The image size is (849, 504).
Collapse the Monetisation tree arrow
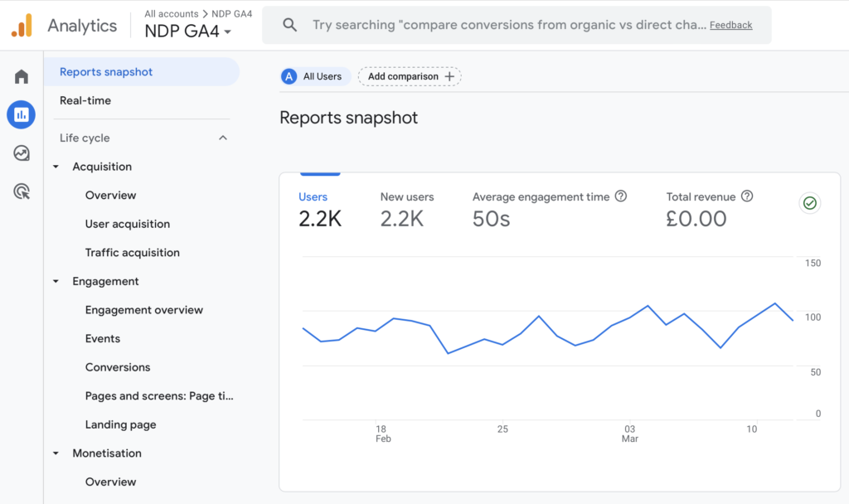coord(56,453)
